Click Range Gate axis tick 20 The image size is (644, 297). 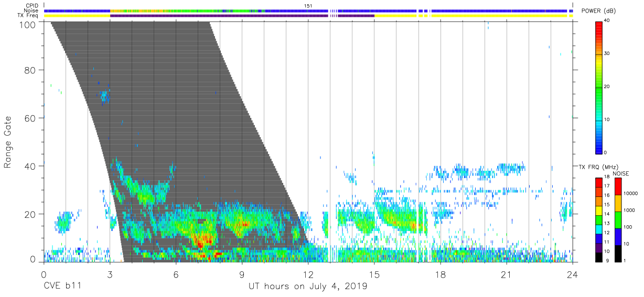tap(30, 214)
